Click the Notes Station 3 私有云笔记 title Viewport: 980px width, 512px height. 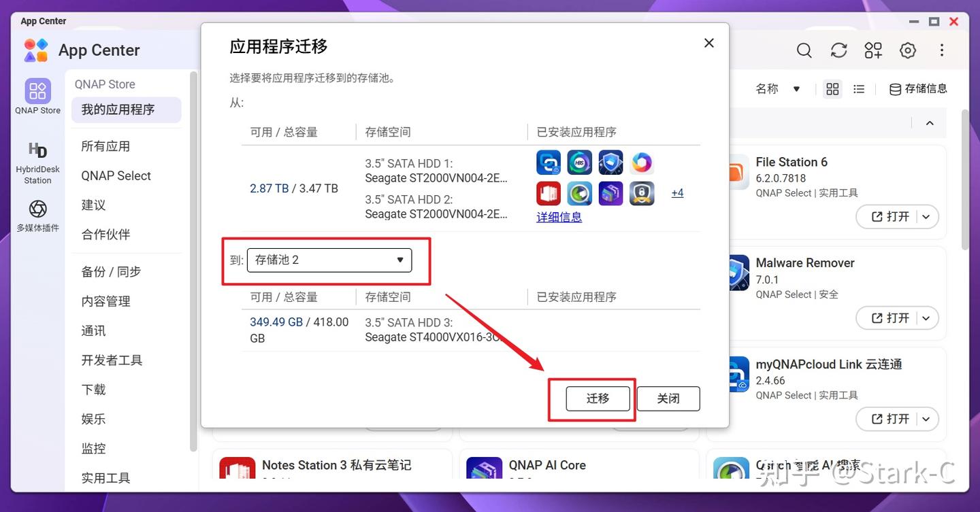(337, 465)
